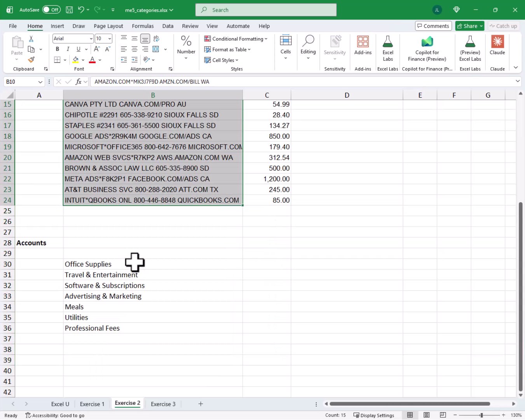Select the Format Painter brush icon
This screenshot has height=420, width=525.
click(x=31, y=60)
